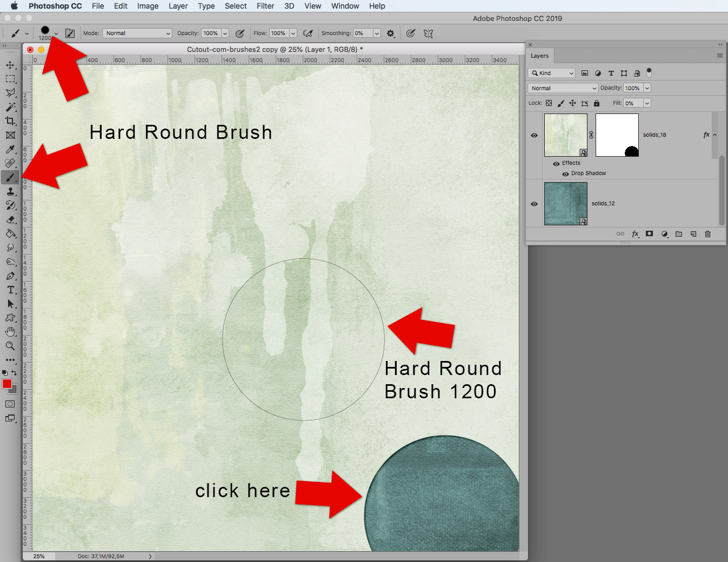Select the Frame tool
Image resolution: width=728 pixels, height=562 pixels.
point(10,135)
